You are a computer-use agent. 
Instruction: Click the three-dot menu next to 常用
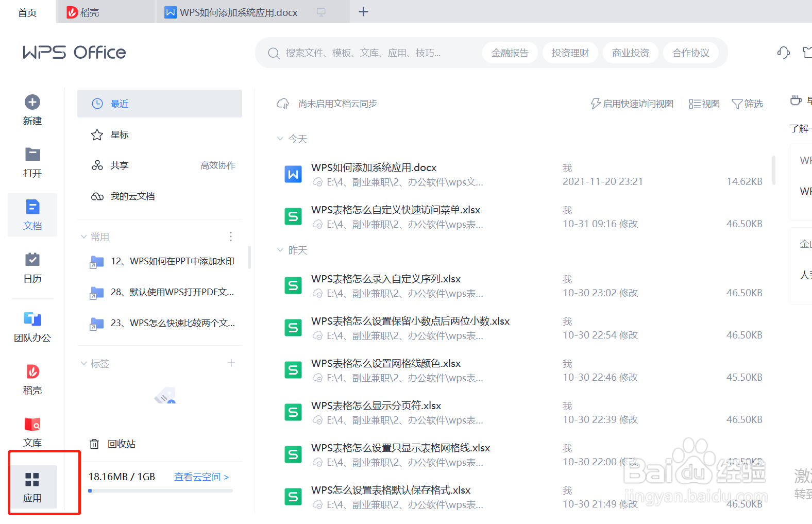click(x=230, y=236)
